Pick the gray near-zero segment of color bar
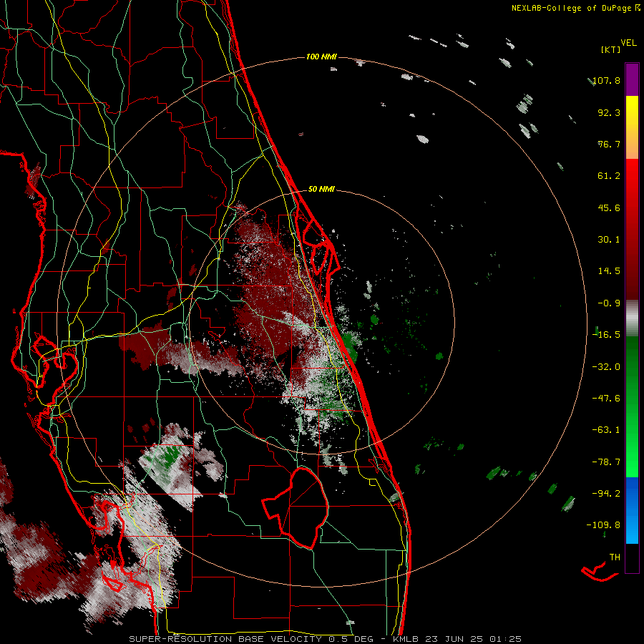644x644 pixels. 632,318
